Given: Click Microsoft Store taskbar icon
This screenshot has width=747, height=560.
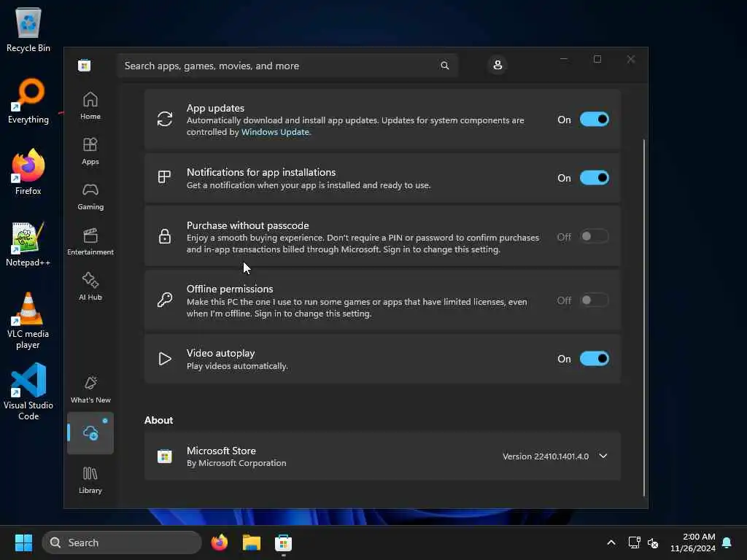Looking at the screenshot, I should point(284,542).
